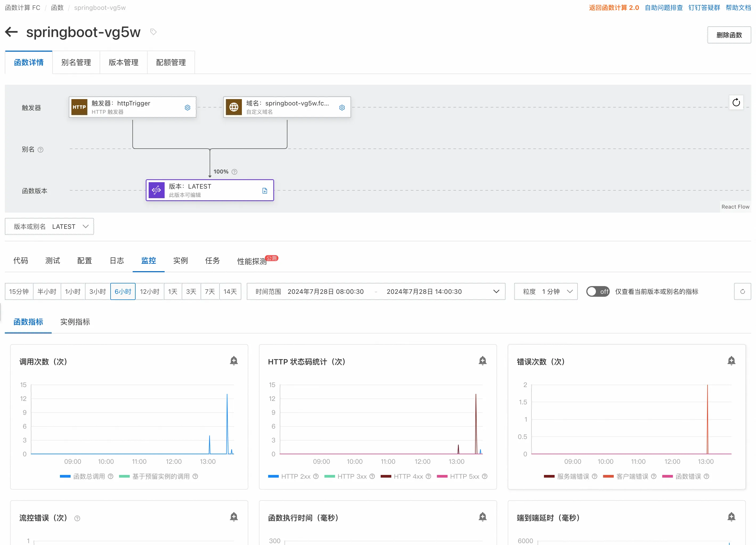Refresh the React Flow diagram
The height and width of the screenshot is (545, 756).
(736, 103)
